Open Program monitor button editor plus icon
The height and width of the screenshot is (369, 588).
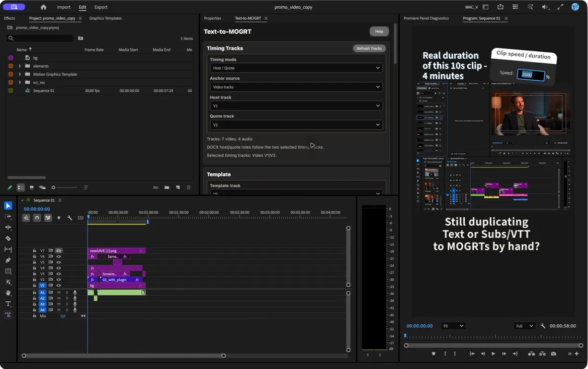tap(576, 354)
